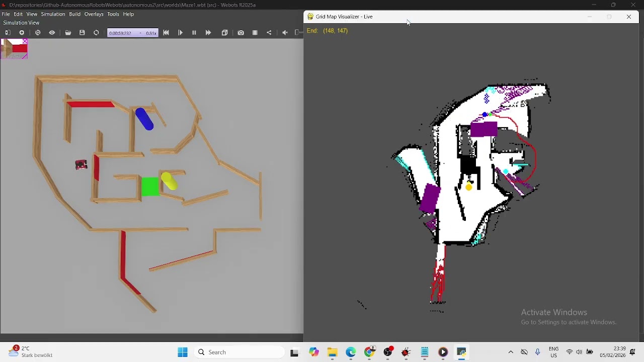Image resolution: width=644 pixels, height=362 pixels.
Task: Change the ENG US input language
Action: tap(553, 352)
